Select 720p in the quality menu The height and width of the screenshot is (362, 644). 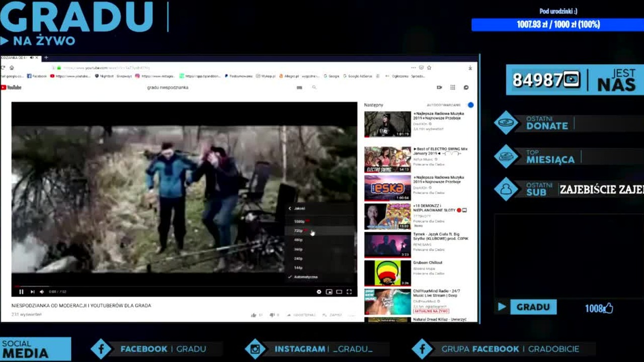tap(319, 231)
